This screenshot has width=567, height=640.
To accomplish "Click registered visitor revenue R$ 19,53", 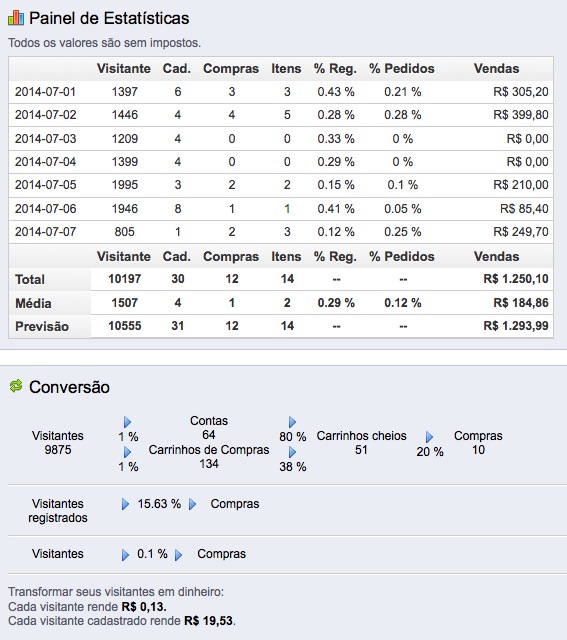I will 209,621.
